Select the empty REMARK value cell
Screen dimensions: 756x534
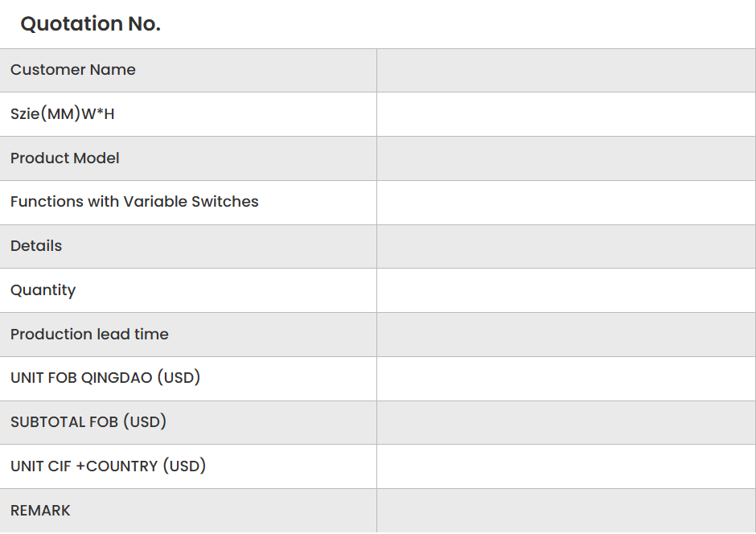(565, 511)
